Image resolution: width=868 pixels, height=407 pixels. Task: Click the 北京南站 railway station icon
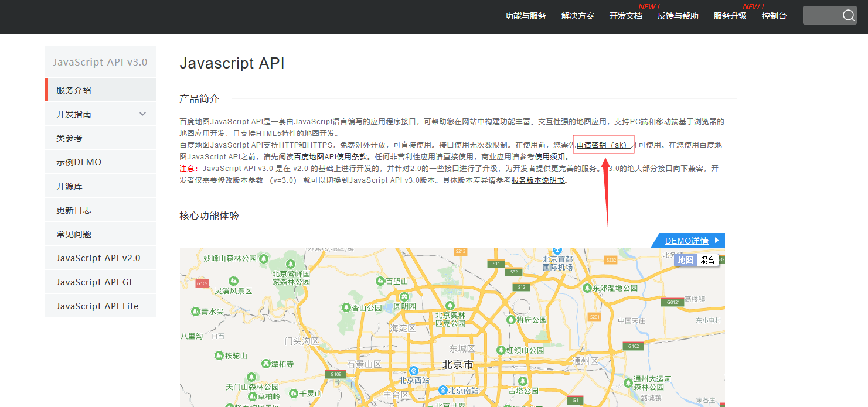[443, 390]
